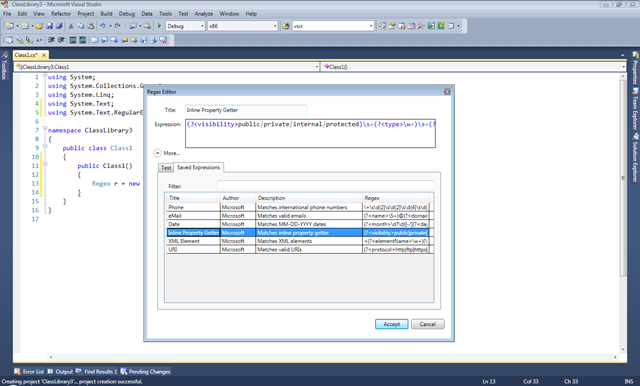Switch to the Test tab
The height and width of the screenshot is (386, 640).
tap(166, 168)
